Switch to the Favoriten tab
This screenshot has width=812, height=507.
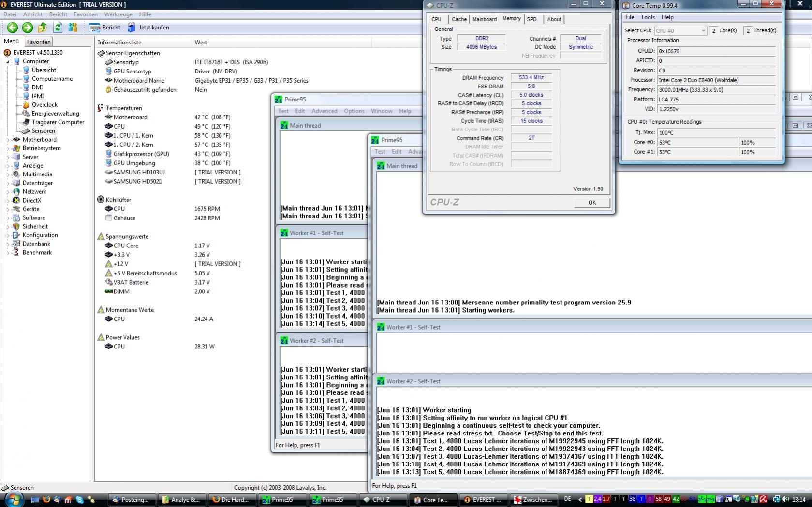[x=39, y=42]
